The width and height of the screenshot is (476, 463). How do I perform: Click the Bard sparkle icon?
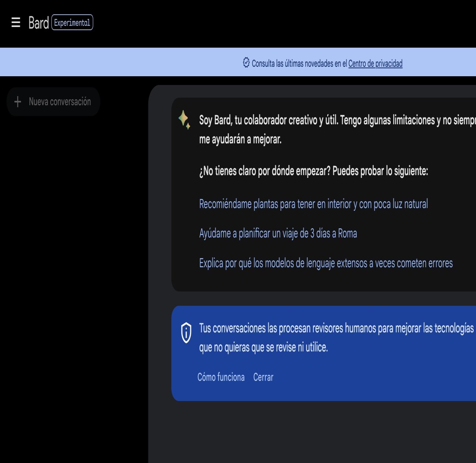pos(184,120)
